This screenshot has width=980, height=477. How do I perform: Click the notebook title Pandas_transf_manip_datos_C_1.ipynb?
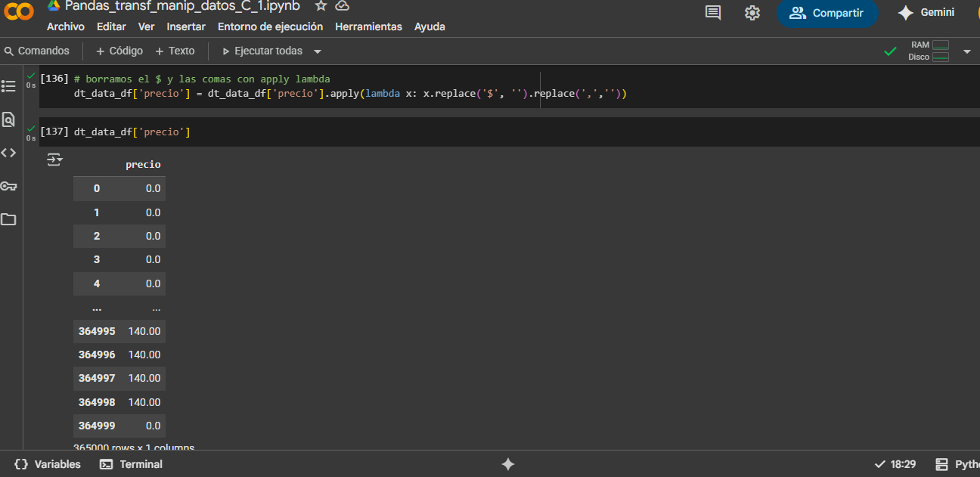(182, 6)
